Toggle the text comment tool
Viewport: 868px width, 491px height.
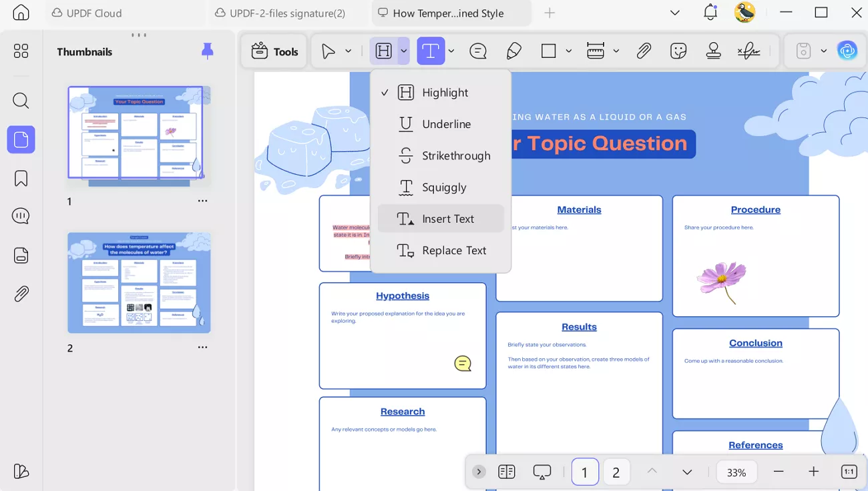(431, 51)
